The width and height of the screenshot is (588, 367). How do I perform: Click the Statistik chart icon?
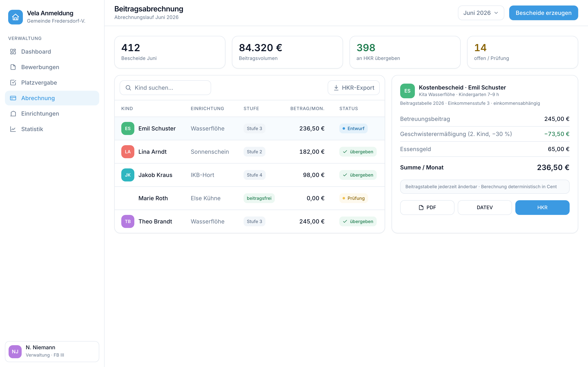[13, 129]
